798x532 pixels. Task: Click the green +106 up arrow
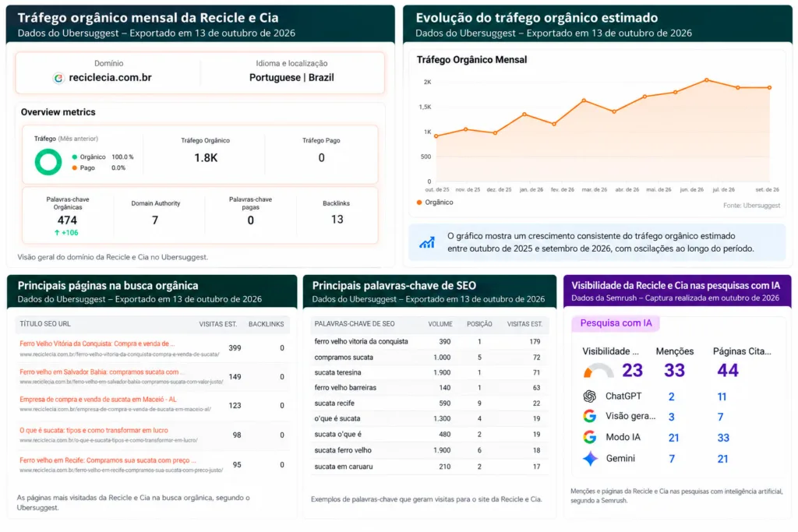(57, 232)
